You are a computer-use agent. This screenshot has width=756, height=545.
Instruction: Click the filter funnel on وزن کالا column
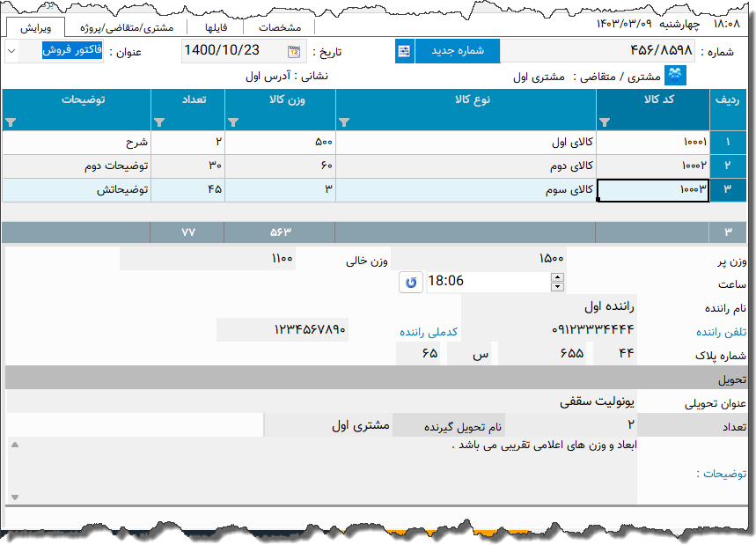click(x=232, y=121)
